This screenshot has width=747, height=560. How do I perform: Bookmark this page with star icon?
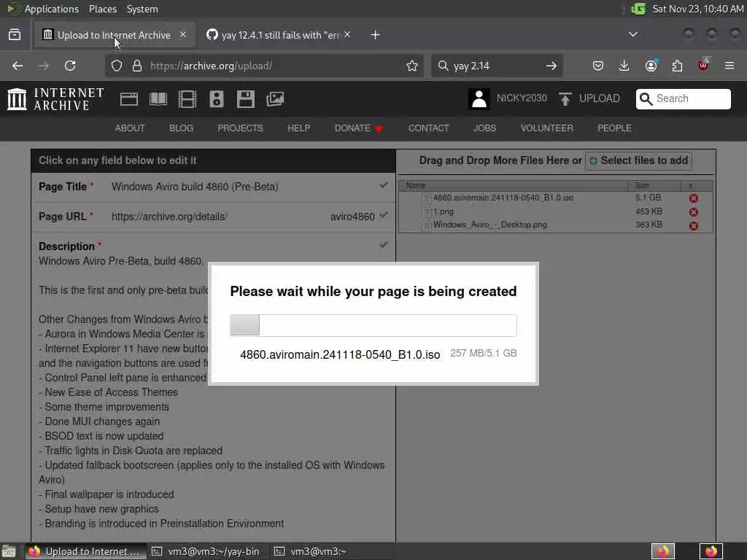pos(412,66)
